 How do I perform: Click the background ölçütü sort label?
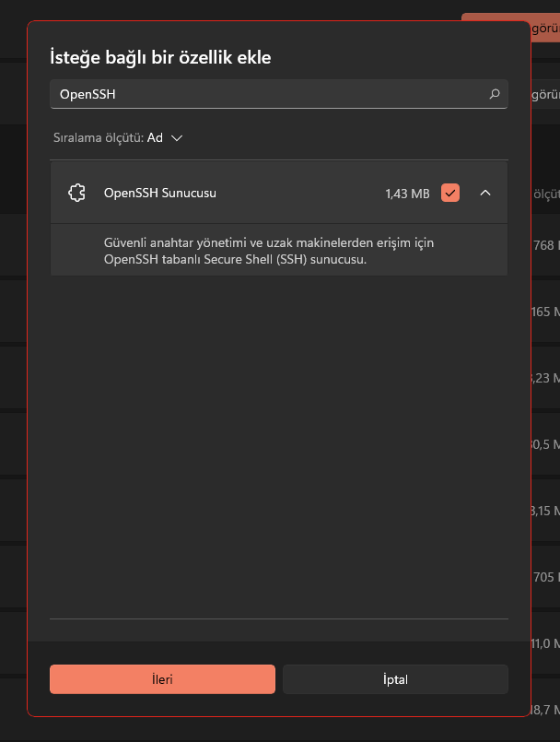tap(546, 194)
